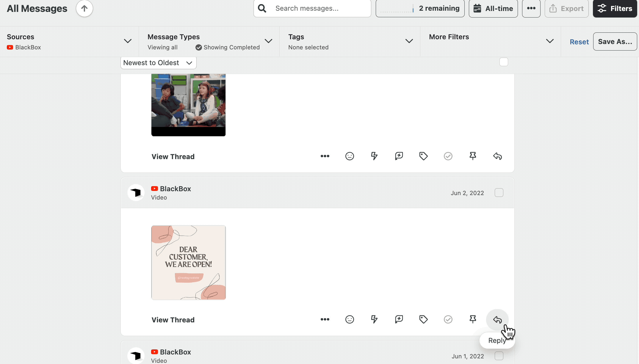Open the 'Dear Customer, We Are Open' image thumbnail

[188, 263]
